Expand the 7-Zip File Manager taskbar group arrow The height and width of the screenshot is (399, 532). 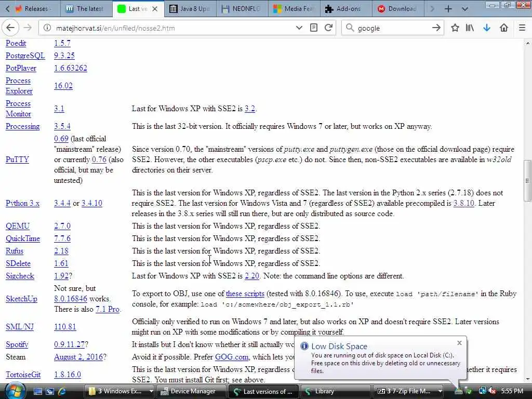coord(440,391)
